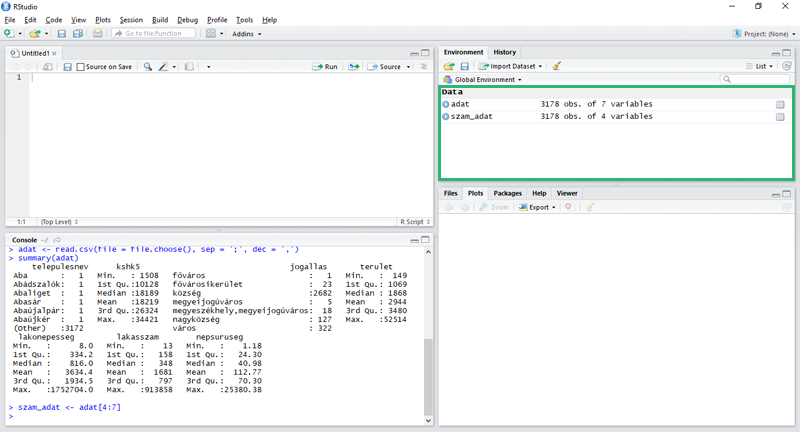The width and height of the screenshot is (800, 432).
Task: Open the Global Environment dropdown
Action: (483, 80)
